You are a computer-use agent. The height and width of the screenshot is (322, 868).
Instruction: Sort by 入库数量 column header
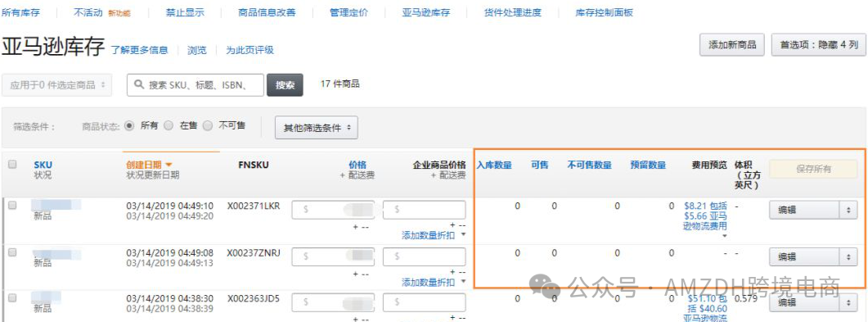tap(494, 165)
